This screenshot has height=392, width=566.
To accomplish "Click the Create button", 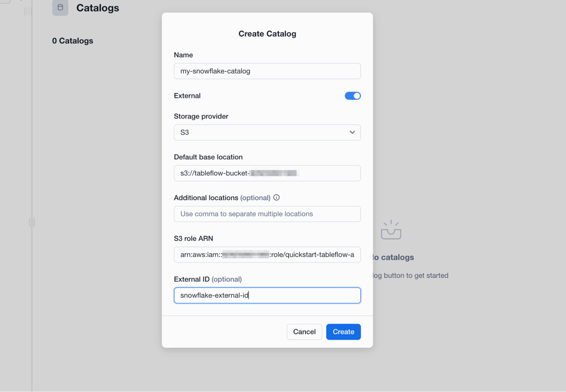I will [343, 332].
